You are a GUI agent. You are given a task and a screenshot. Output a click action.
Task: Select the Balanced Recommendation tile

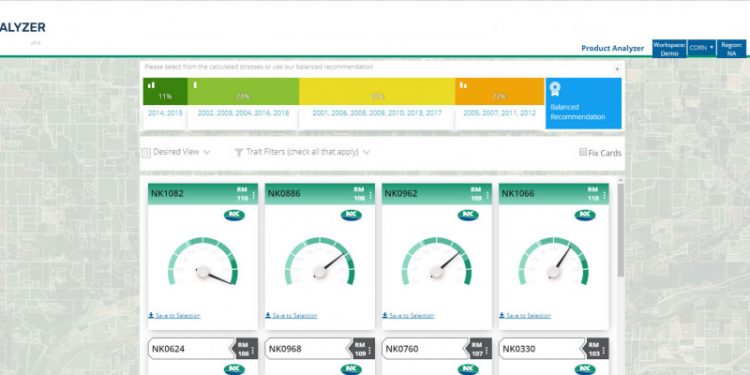tap(584, 103)
